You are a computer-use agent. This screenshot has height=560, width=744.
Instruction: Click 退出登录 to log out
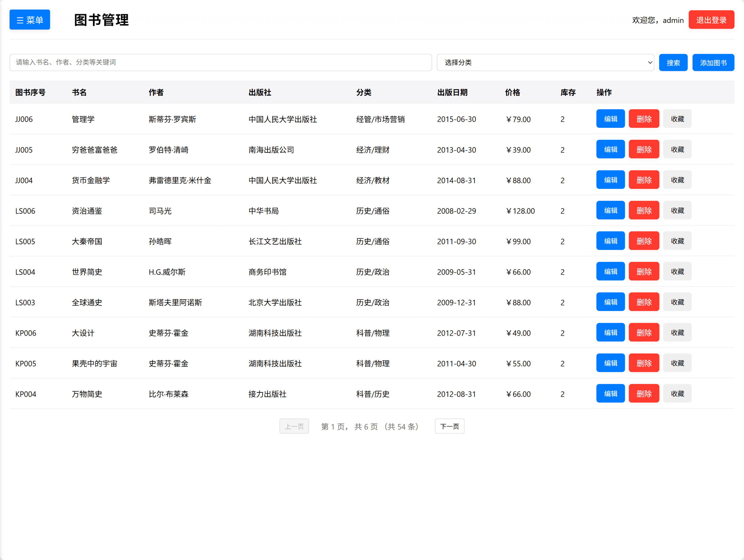[x=711, y=19]
